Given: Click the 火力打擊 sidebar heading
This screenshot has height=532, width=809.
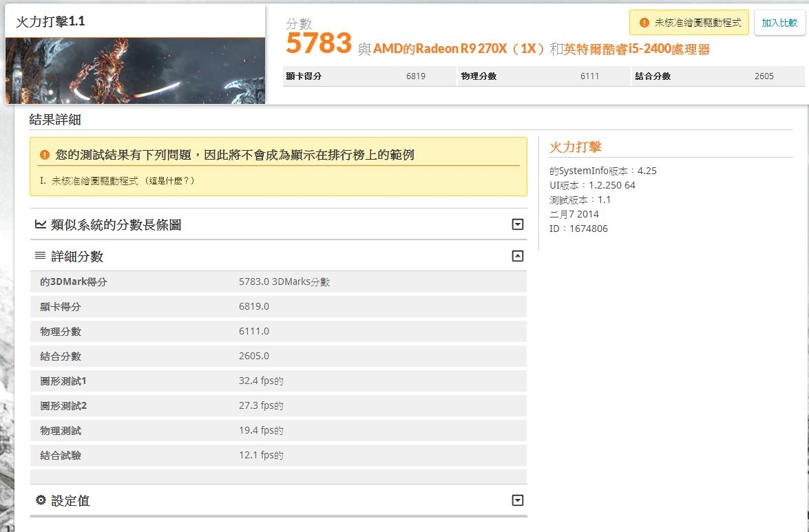Looking at the screenshot, I should coord(576,147).
